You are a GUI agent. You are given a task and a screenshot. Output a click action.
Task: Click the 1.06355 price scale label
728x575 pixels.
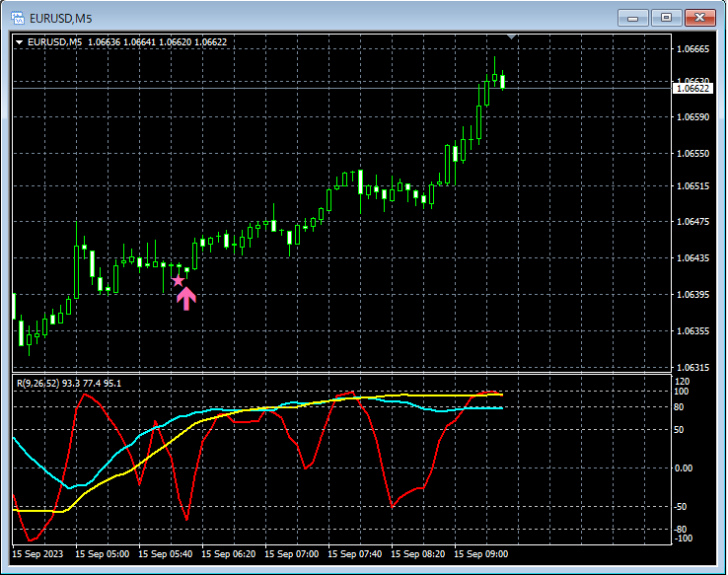pyautogui.click(x=693, y=330)
